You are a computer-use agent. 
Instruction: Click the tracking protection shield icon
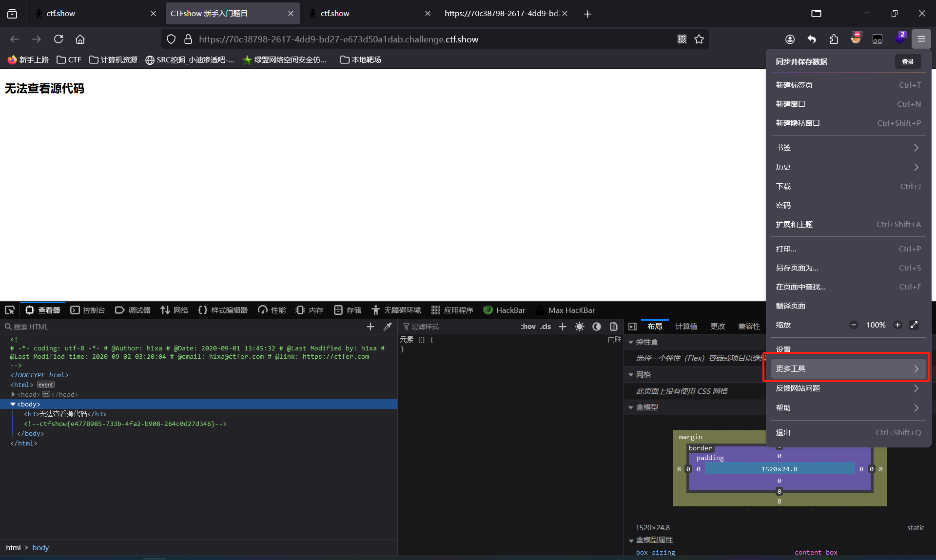(171, 39)
